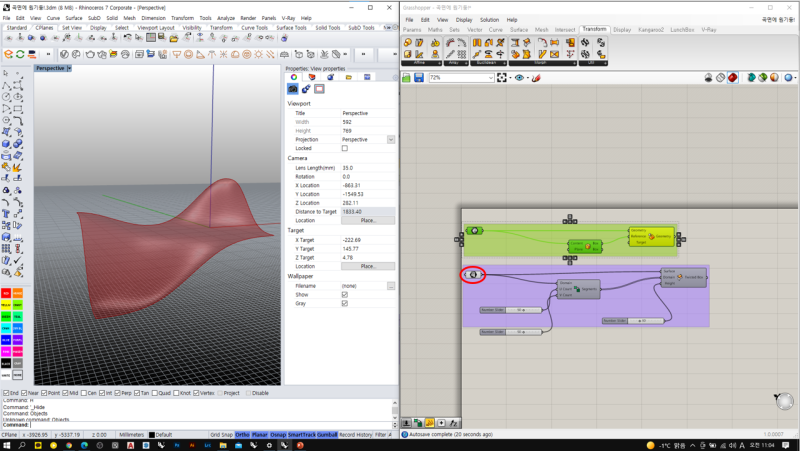Click the color wheel tab icon in Properties
This screenshot has height=451, width=800.
click(x=293, y=77)
